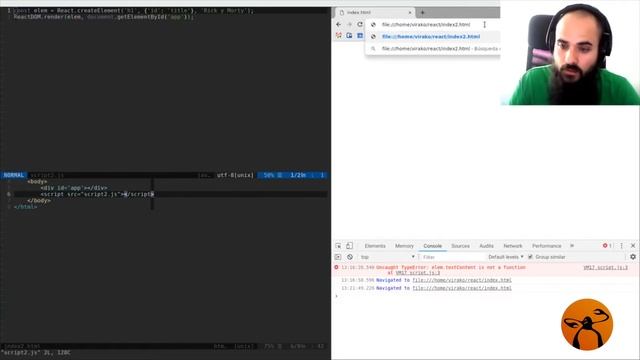Choose the highlighted index2.html URL suggestion
Viewport: 640px width, 360px height.
click(x=433, y=36)
